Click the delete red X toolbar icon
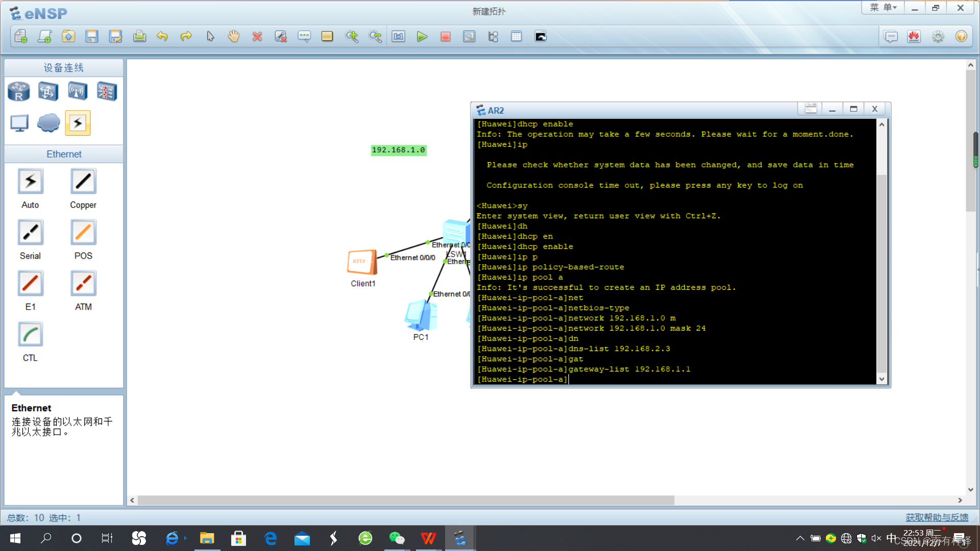The height and width of the screenshot is (551, 980). pos(257,37)
